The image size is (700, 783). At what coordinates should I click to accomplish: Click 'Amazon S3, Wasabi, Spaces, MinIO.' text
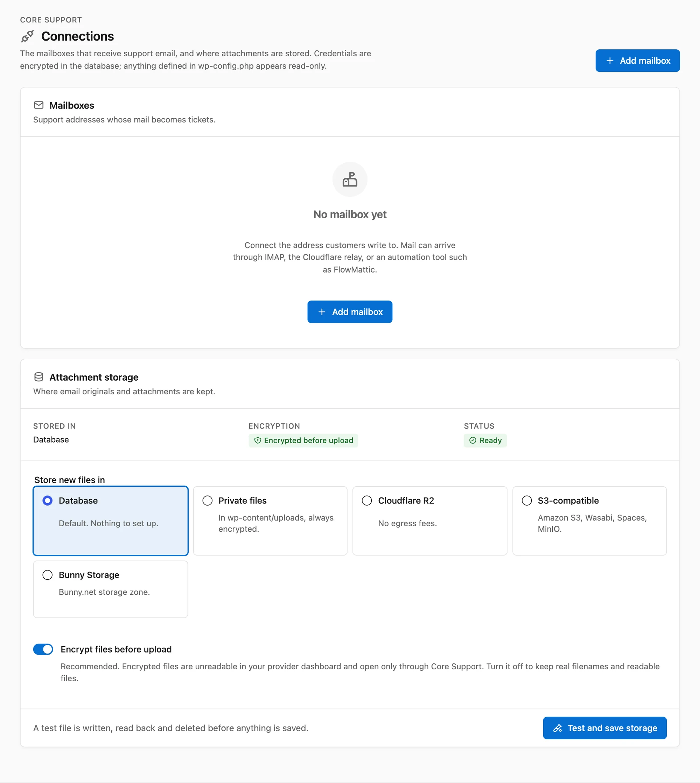click(x=592, y=523)
